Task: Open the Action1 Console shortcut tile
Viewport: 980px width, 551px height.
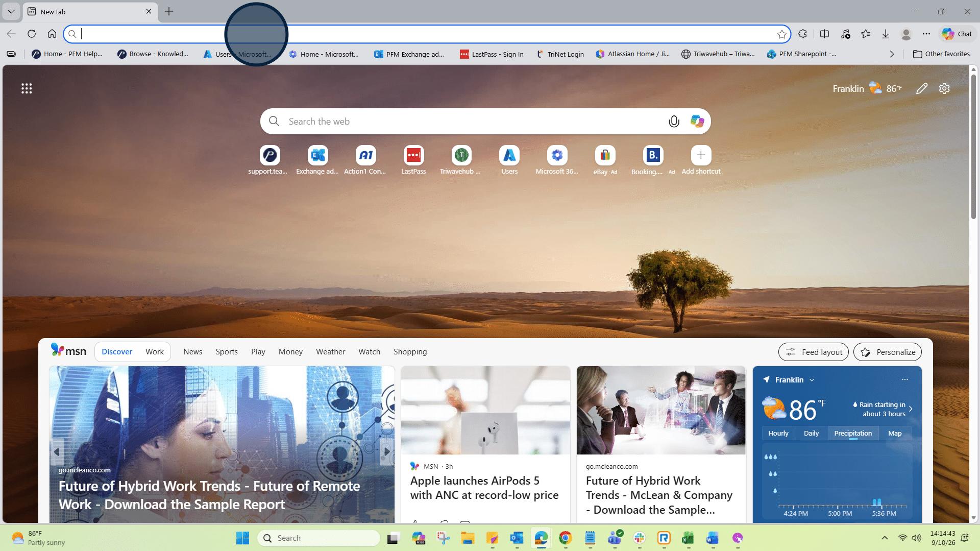Action: pyautogui.click(x=365, y=160)
